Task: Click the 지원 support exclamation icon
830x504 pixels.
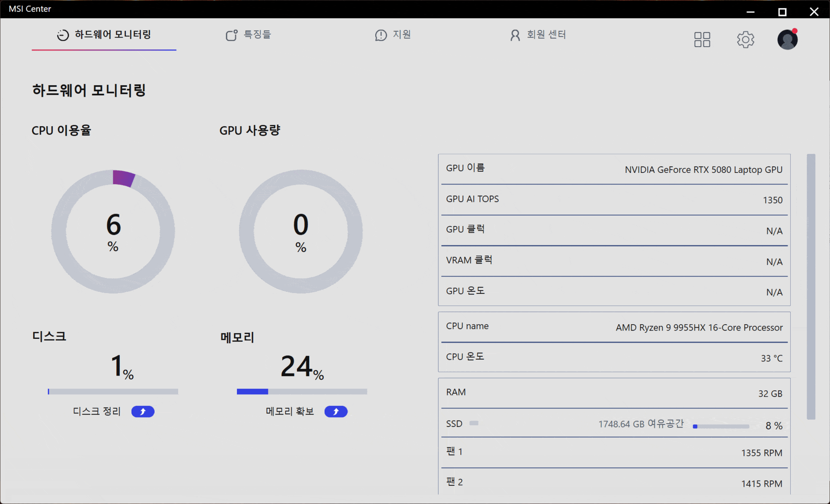Action: pyautogui.click(x=380, y=35)
